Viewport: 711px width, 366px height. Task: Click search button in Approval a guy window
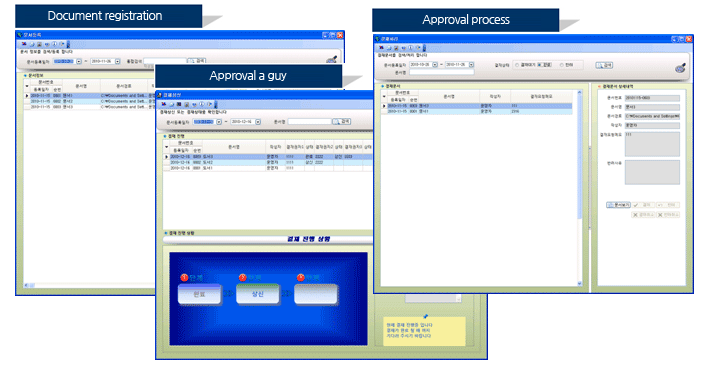click(342, 122)
